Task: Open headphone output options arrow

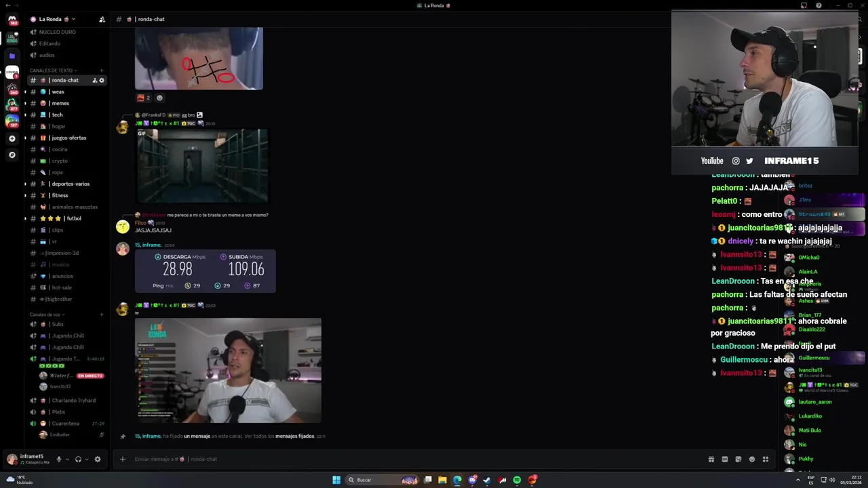Action: pos(86,459)
